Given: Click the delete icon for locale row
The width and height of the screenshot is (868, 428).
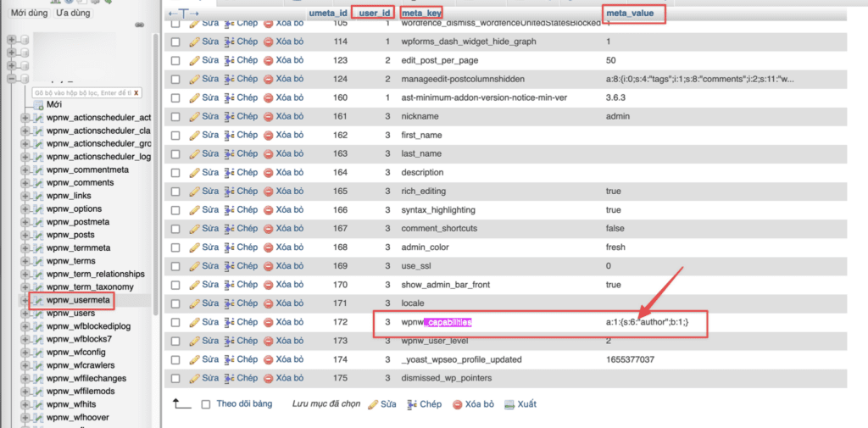Looking at the screenshot, I should (269, 303).
